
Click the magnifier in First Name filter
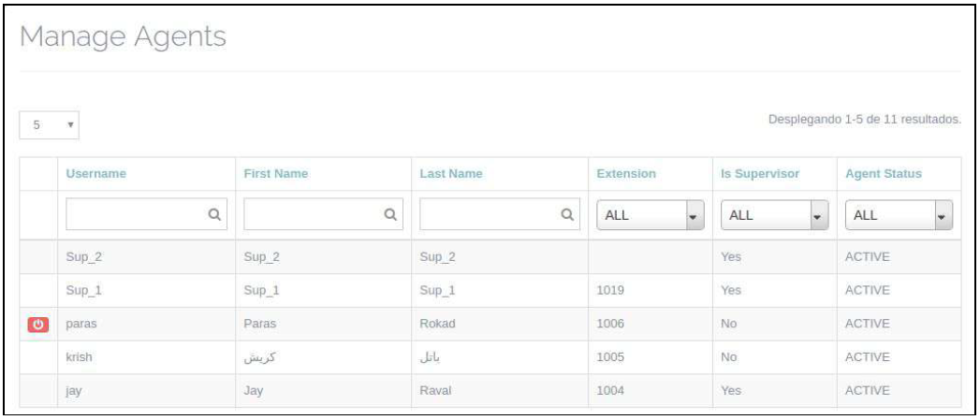point(390,215)
